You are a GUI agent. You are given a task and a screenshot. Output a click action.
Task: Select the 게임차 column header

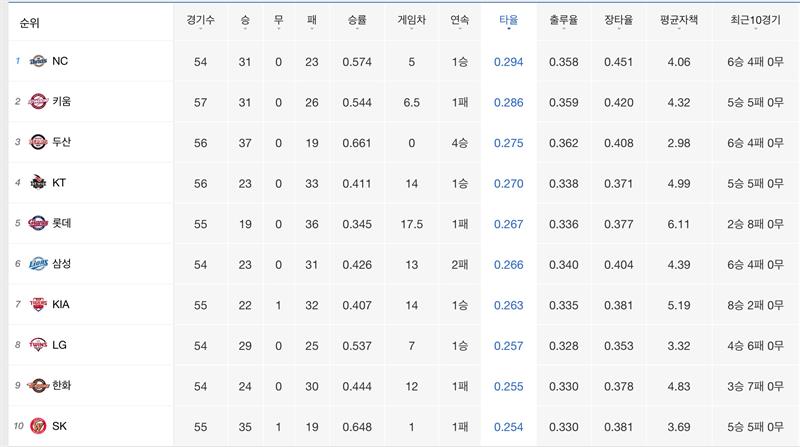click(x=412, y=20)
